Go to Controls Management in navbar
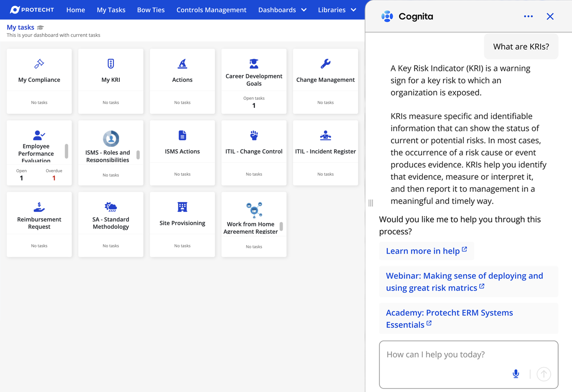Image resolution: width=572 pixels, height=392 pixels. pyautogui.click(x=211, y=10)
